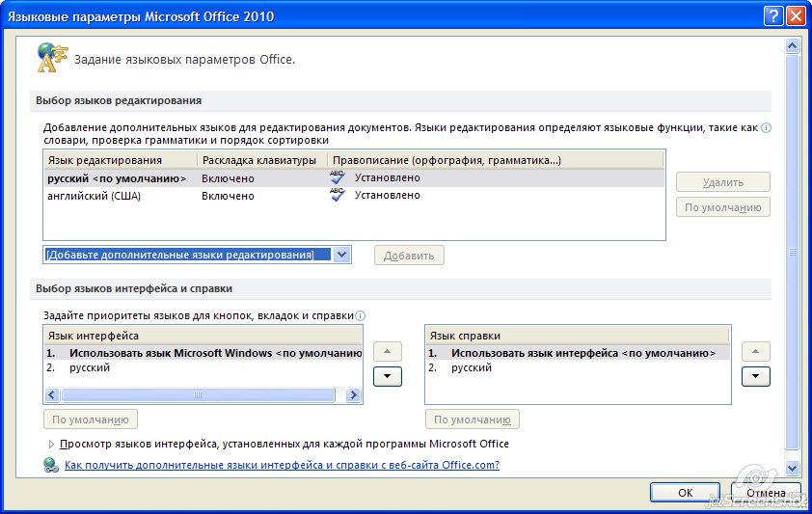Select Использовать язык интерфейса help language item
This screenshot has width=812, height=514.
(x=578, y=353)
